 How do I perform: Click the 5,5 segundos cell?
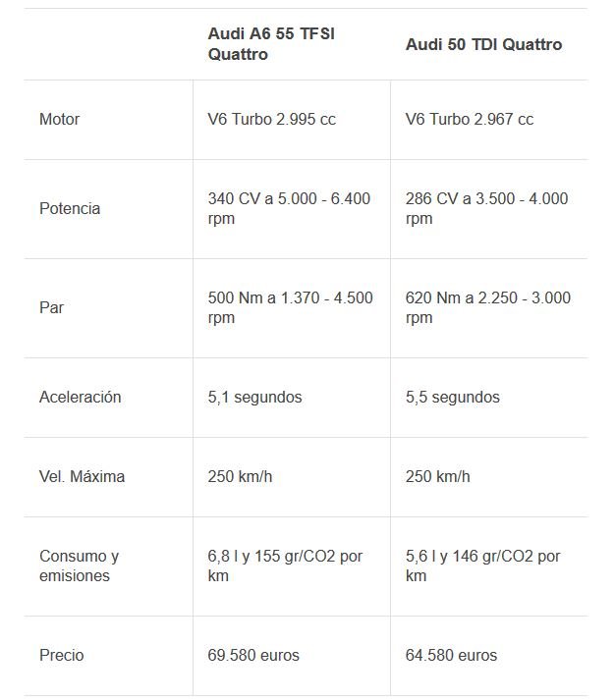click(452, 397)
